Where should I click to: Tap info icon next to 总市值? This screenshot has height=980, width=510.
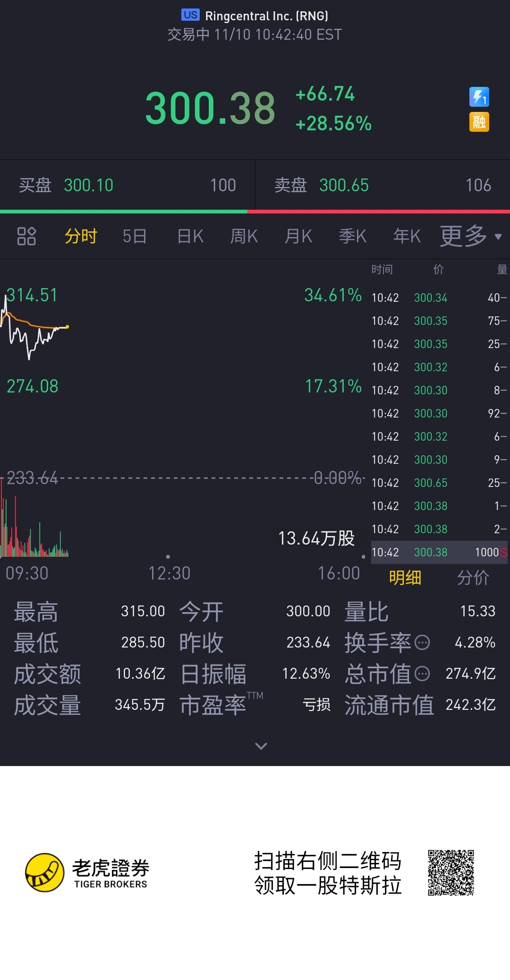coord(422,673)
